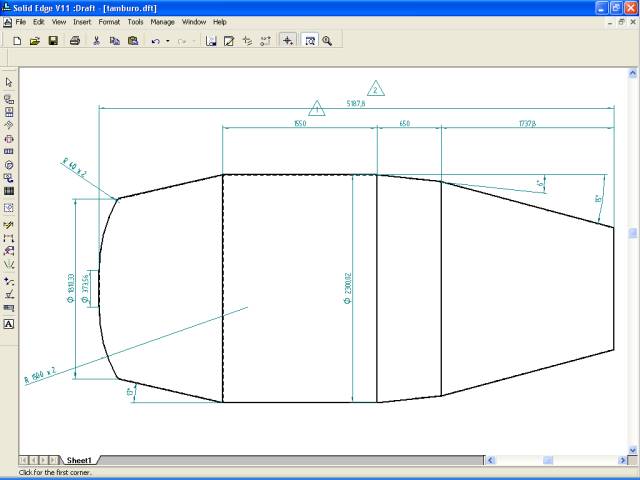The height and width of the screenshot is (480, 640).
Task: Open a file with the Open icon
Action: [x=35, y=41]
